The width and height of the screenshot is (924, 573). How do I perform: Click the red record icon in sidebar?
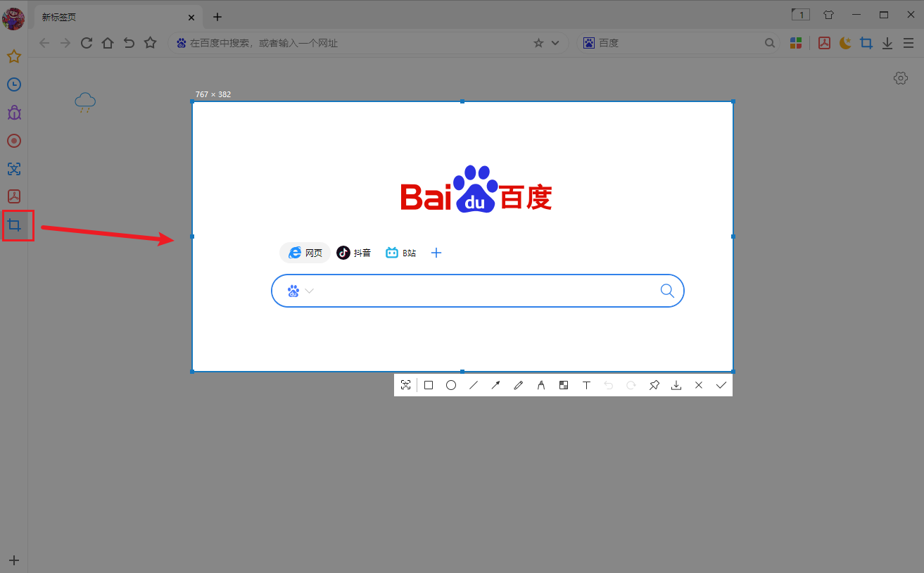(x=14, y=141)
